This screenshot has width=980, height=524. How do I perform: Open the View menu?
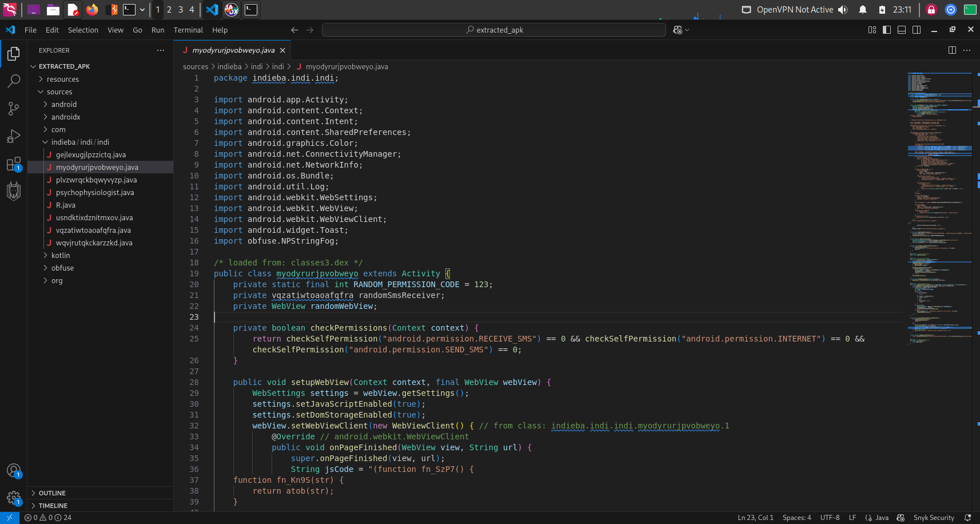(115, 30)
